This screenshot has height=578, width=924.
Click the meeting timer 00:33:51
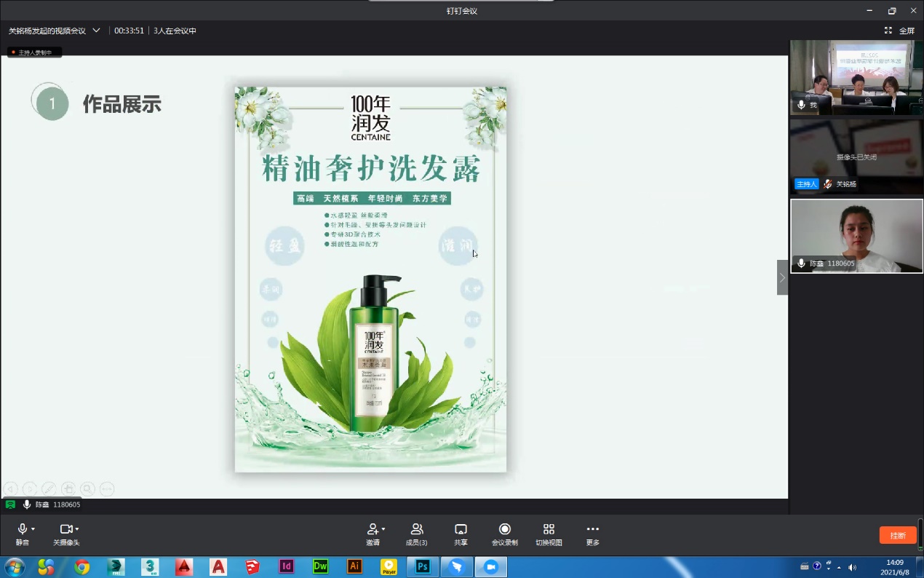click(129, 31)
